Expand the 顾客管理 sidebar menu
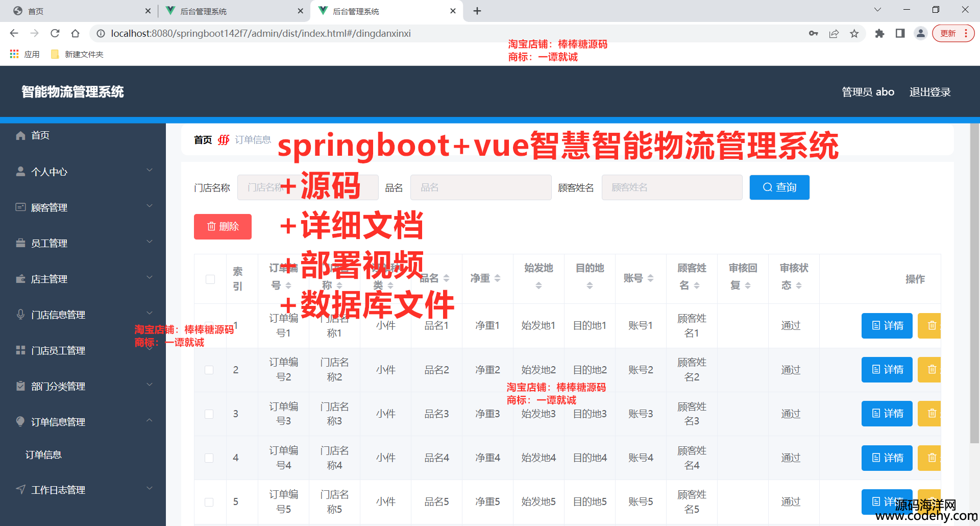Screen dimensions: 980x526 click(x=83, y=207)
